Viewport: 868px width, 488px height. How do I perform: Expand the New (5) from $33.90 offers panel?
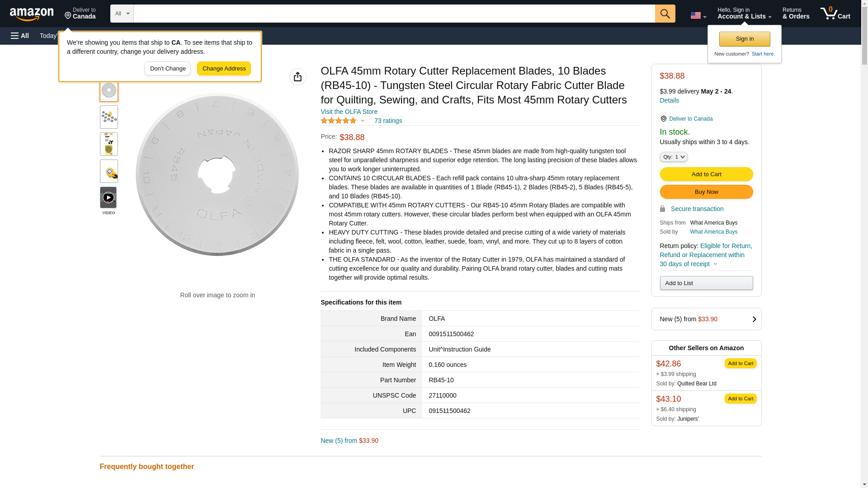click(x=706, y=319)
